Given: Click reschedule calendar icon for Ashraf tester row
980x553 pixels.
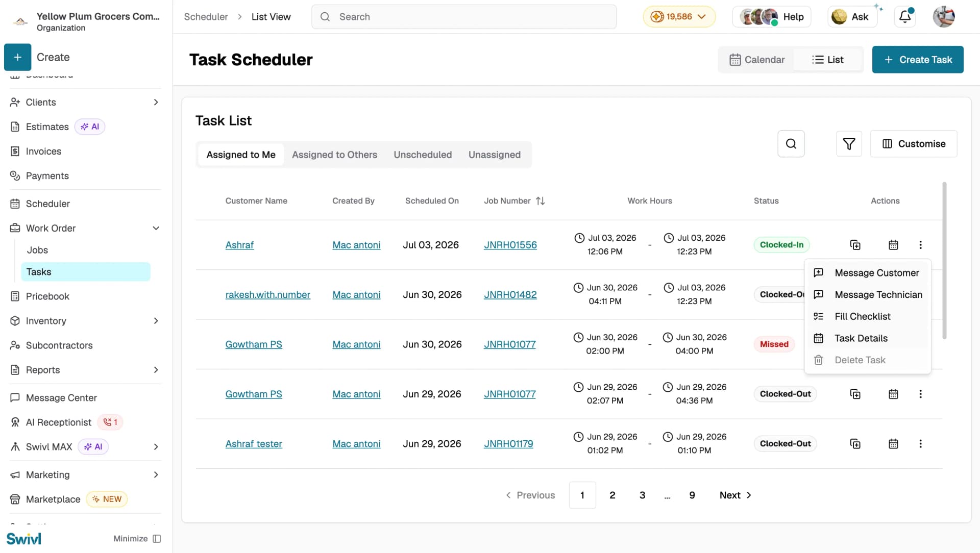Looking at the screenshot, I should (893, 444).
